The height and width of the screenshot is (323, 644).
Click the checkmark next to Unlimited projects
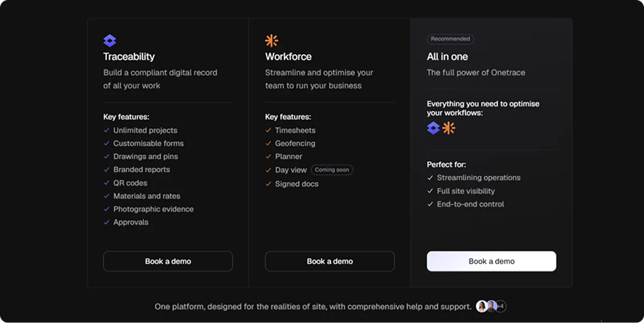point(106,130)
